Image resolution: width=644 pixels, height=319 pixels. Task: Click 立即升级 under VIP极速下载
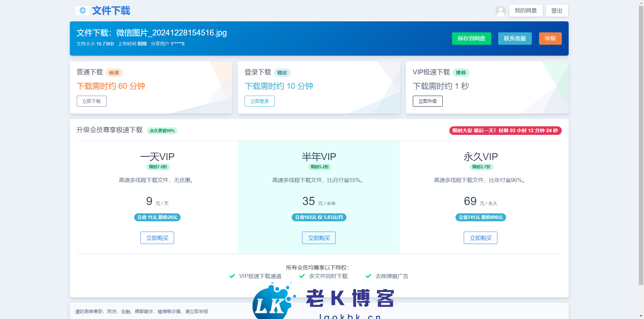pos(428,101)
